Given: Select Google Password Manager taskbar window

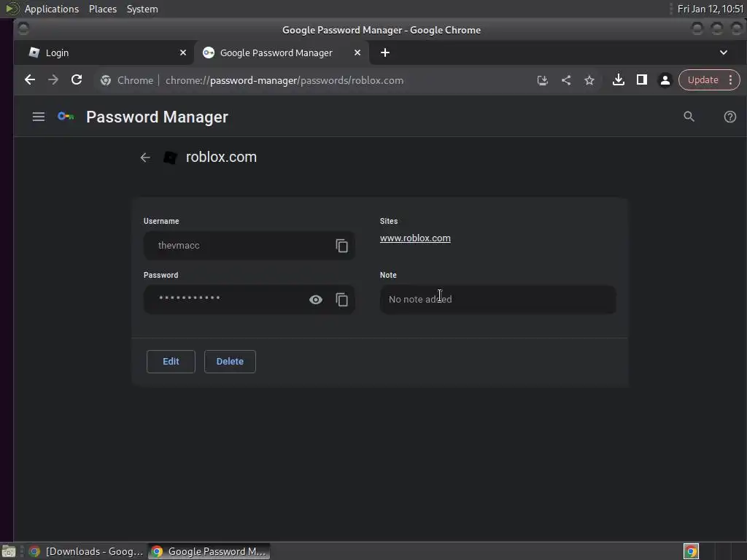Looking at the screenshot, I should click(209, 551).
